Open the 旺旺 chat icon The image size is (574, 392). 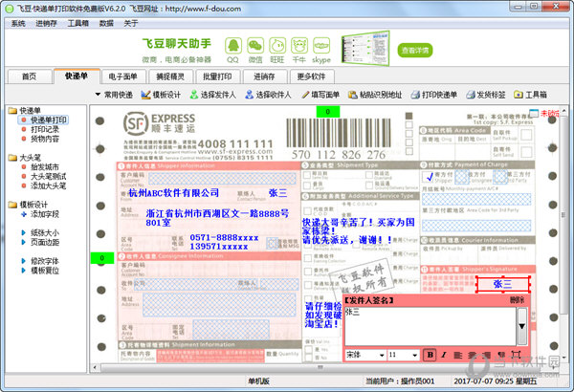(277, 46)
